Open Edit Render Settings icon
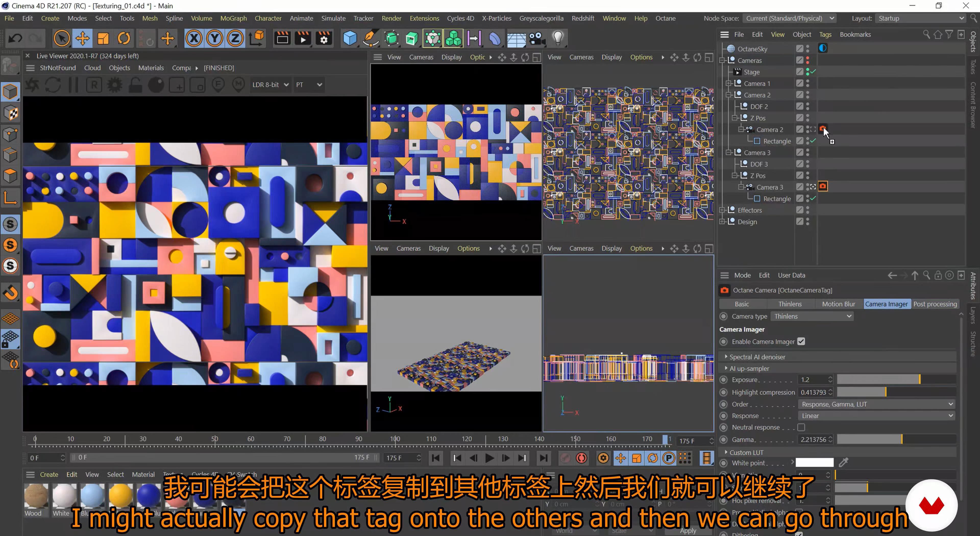980x536 pixels. coord(324,39)
